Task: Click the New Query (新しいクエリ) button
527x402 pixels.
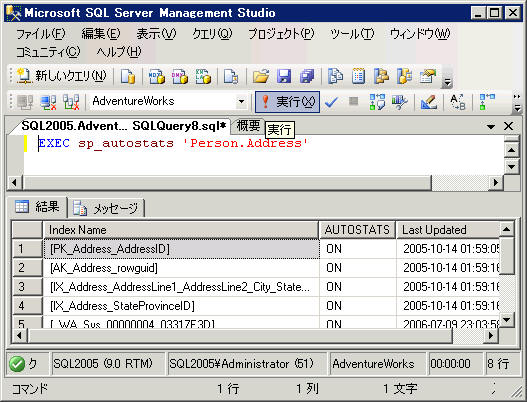Action: click(x=62, y=76)
